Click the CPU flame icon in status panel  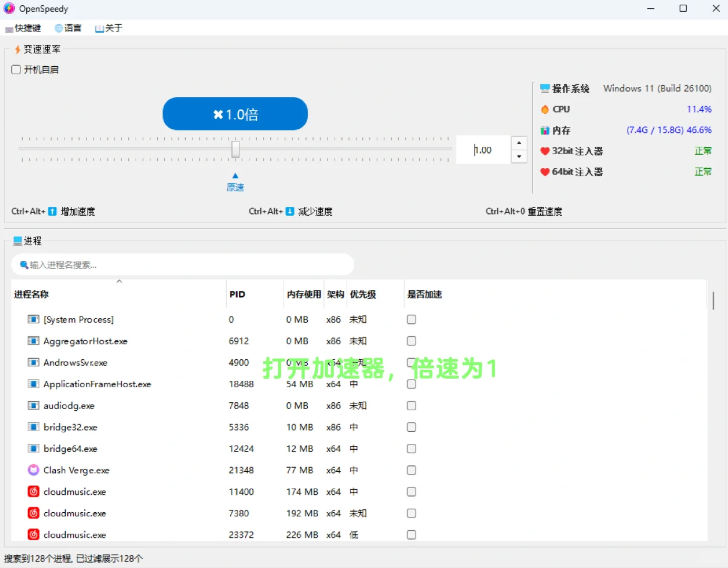click(x=545, y=109)
